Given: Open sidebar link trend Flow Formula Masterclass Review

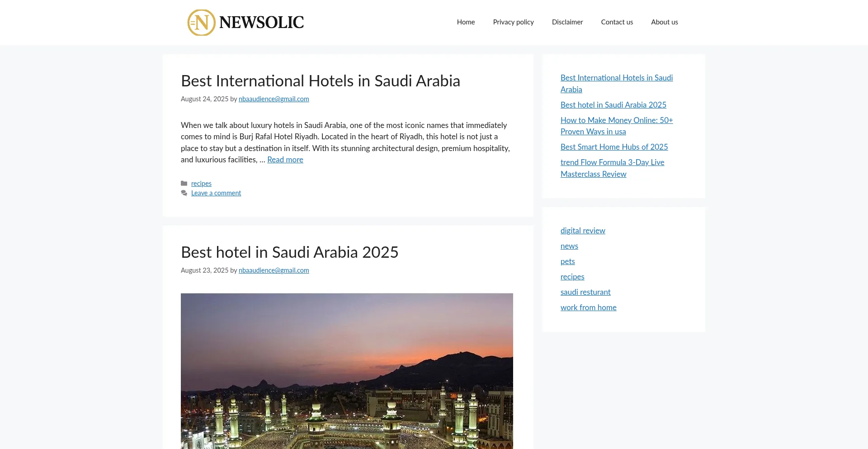Looking at the screenshot, I should [612, 168].
